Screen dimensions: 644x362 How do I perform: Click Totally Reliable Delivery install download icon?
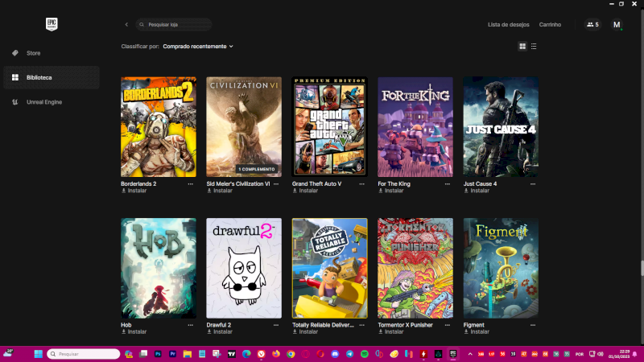pyautogui.click(x=295, y=331)
